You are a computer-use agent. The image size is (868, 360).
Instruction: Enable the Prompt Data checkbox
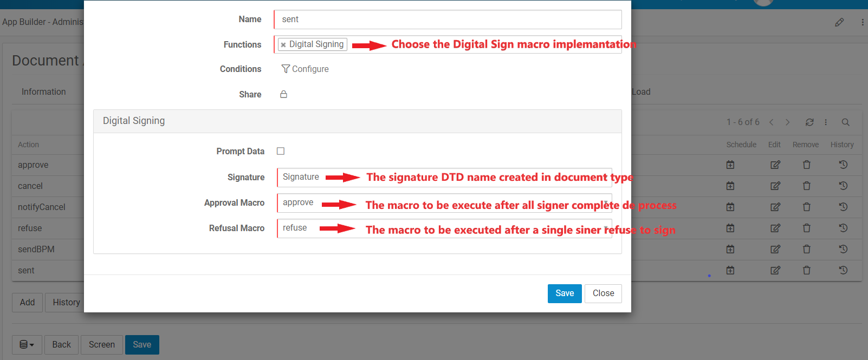click(281, 151)
